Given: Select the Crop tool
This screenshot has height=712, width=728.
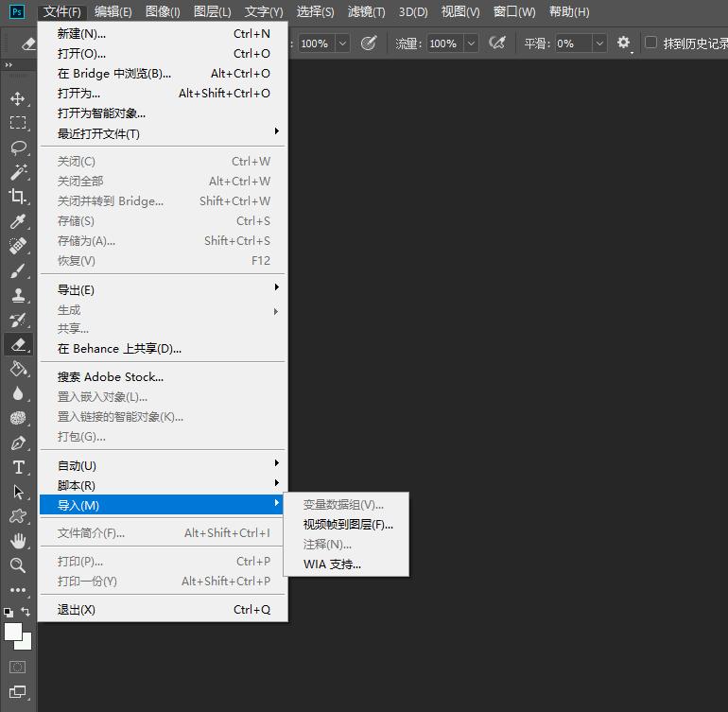Looking at the screenshot, I should [x=17, y=197].
